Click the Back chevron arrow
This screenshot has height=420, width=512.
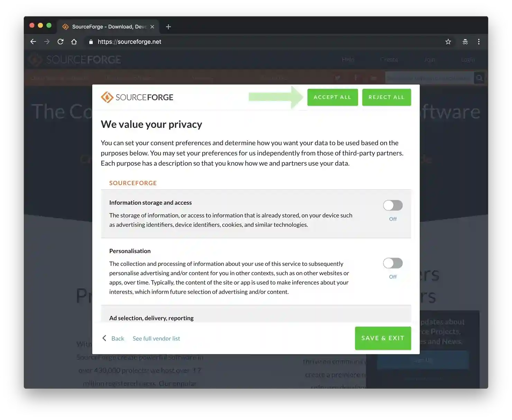coord(104,338)
